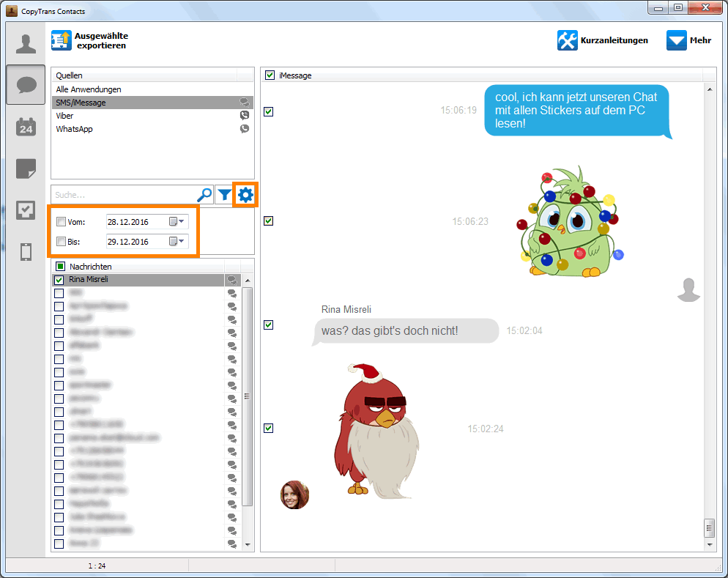This screenshot has height=578, width=728.
Task: Click the Ausgewählte exportieren icon
Action: point(62,40)
